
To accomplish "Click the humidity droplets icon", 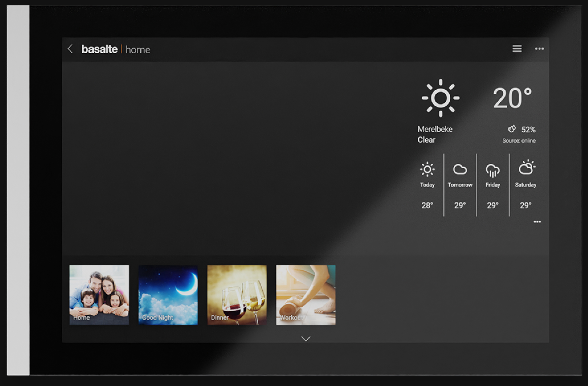I will tap(512, 129).
